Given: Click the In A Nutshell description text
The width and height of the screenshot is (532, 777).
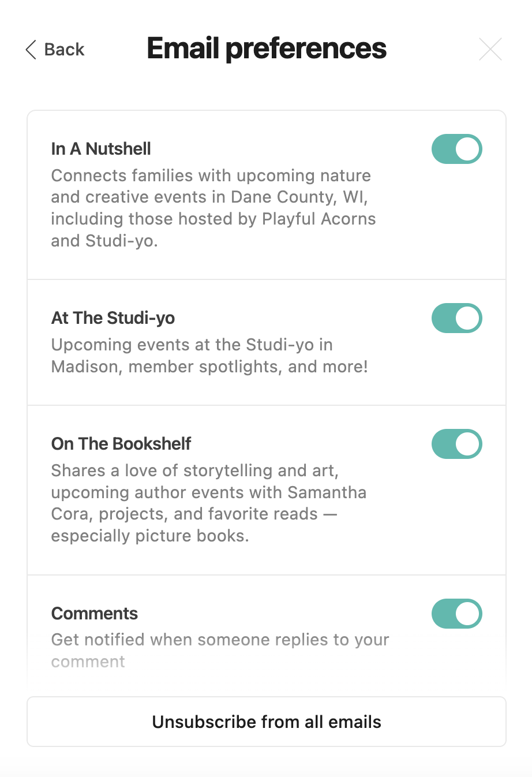Looking at the screenshot, I should 213,208.
